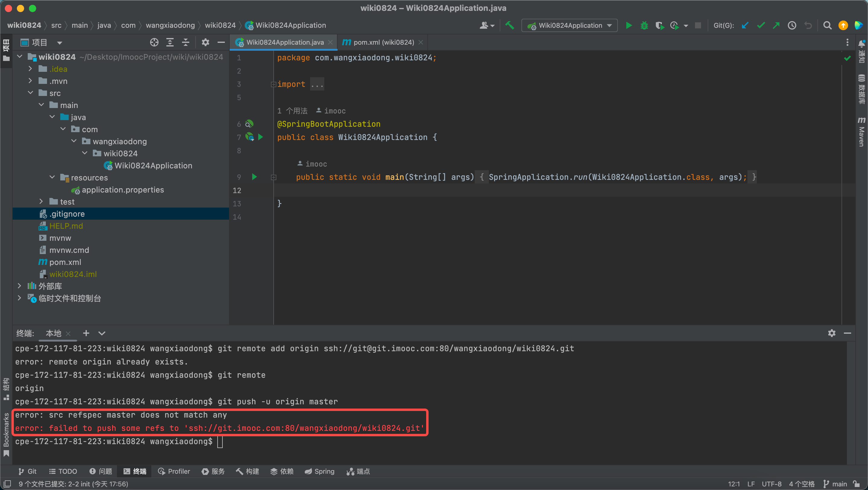The image size is (868, 490).
Task: Expand the test folder in project tree
Action: tap(41, 202)
